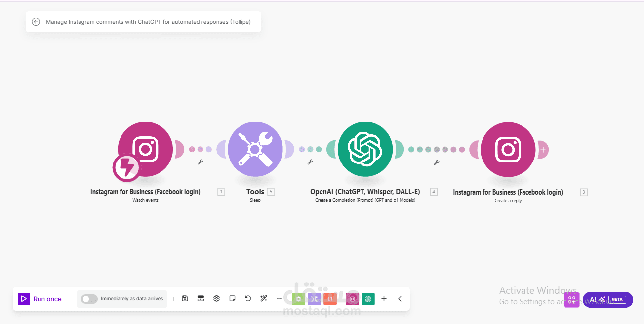This screenshot has height=324, width=644.
Task: Click the instant trigger lightning bolt badge
Action: point(126,168)
